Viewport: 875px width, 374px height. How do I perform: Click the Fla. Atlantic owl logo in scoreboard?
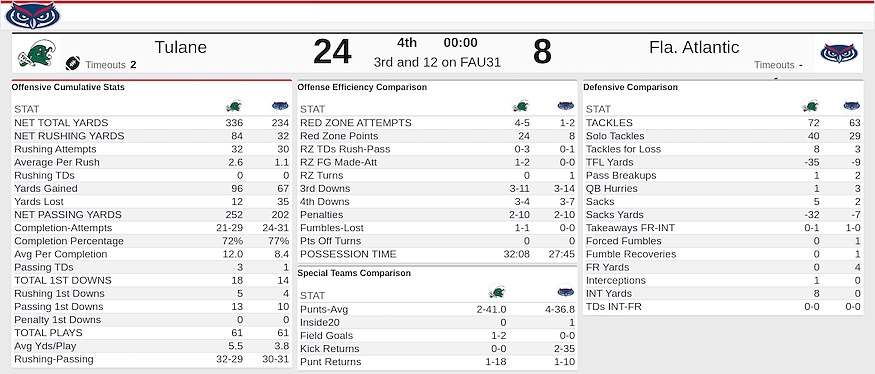click(x=838, y=54)
